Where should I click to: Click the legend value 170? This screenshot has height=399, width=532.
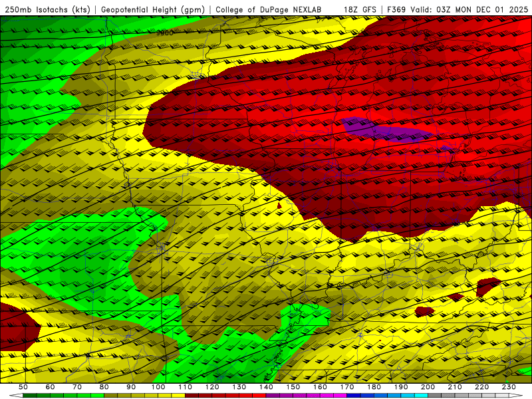pos(347,387)
